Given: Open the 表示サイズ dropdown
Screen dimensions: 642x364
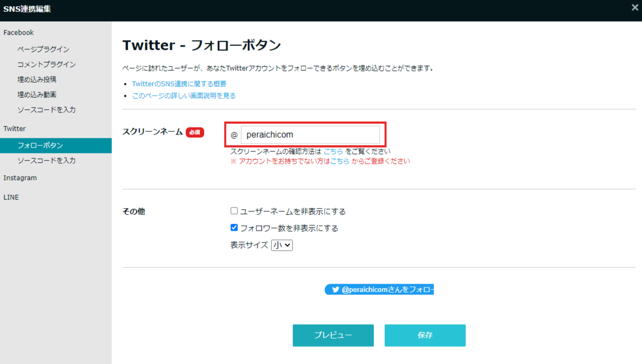Looking at the screenshot, I should coord(282,245).
